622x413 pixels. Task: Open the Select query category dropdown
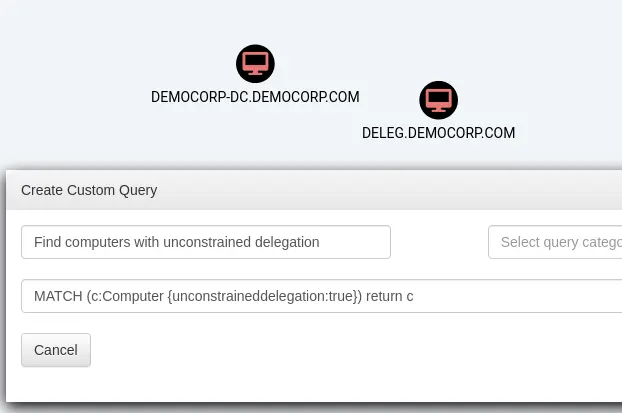coord(556,242)
